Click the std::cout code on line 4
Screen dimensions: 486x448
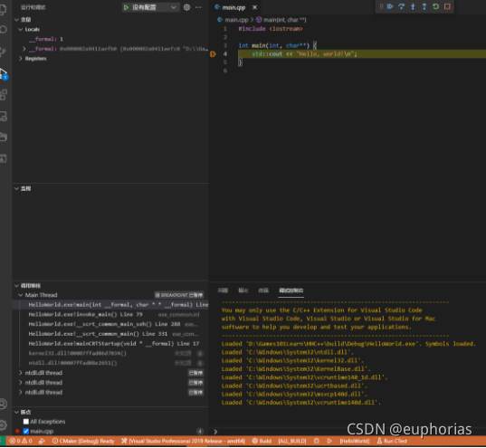coord(304,54)
